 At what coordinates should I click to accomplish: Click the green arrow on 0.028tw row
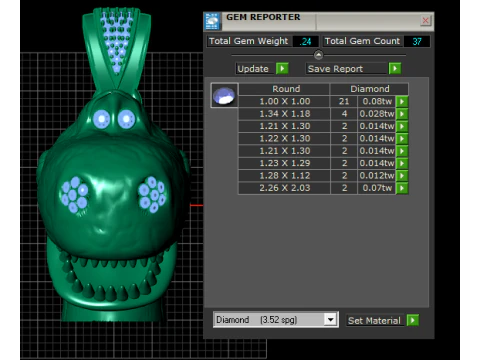tap(402, 114)
